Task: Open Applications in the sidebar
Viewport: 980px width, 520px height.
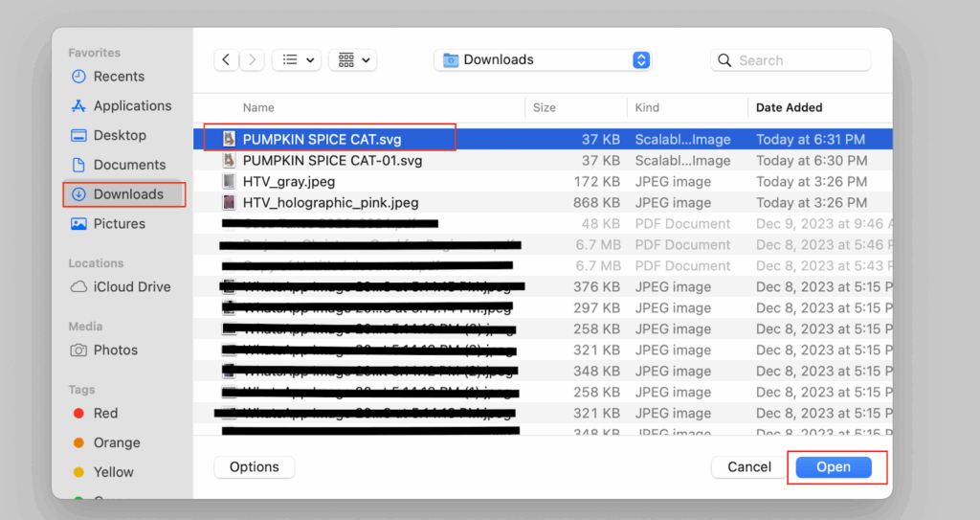Action: tap(132, 106)
